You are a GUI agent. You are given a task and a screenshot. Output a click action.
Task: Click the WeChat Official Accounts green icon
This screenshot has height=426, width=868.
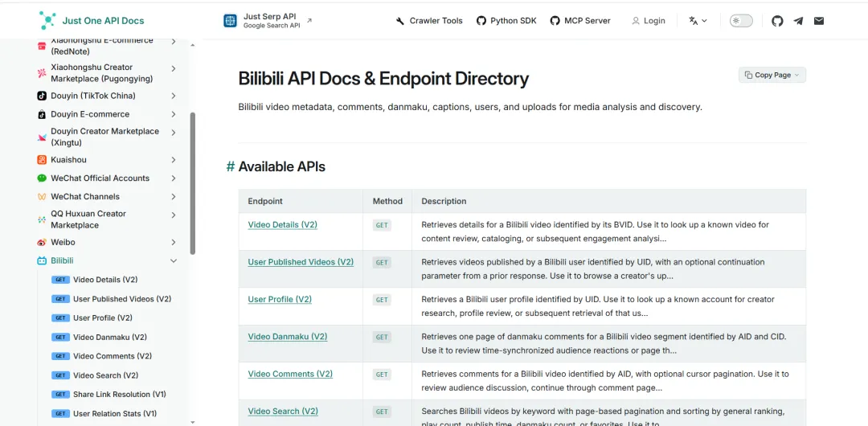point(42,178)
